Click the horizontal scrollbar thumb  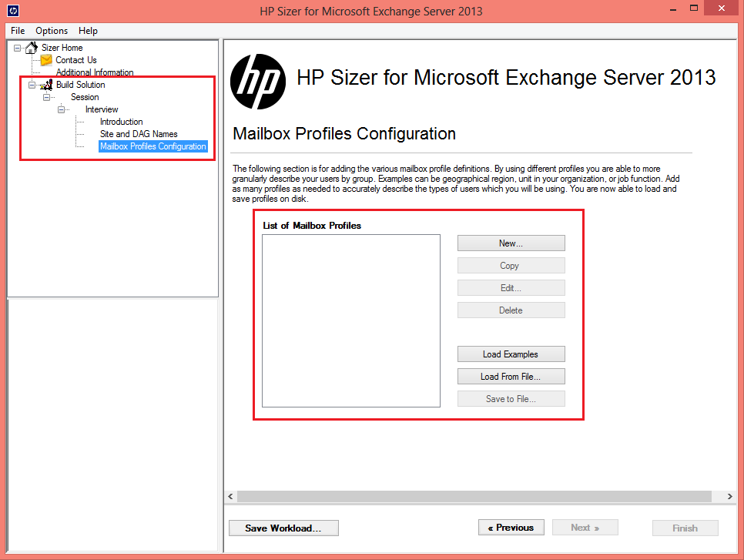click(x=474, y=496)
